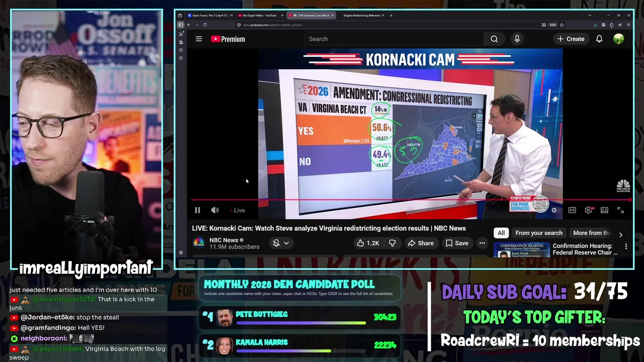Seek on the red video progress bar
This screenshot has width=644, height=362.
pos(410,200)
